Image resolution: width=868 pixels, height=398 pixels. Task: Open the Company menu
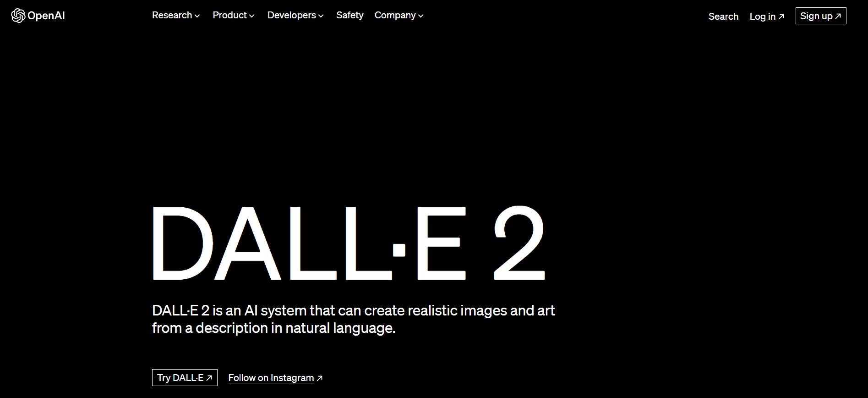point(399,15)
